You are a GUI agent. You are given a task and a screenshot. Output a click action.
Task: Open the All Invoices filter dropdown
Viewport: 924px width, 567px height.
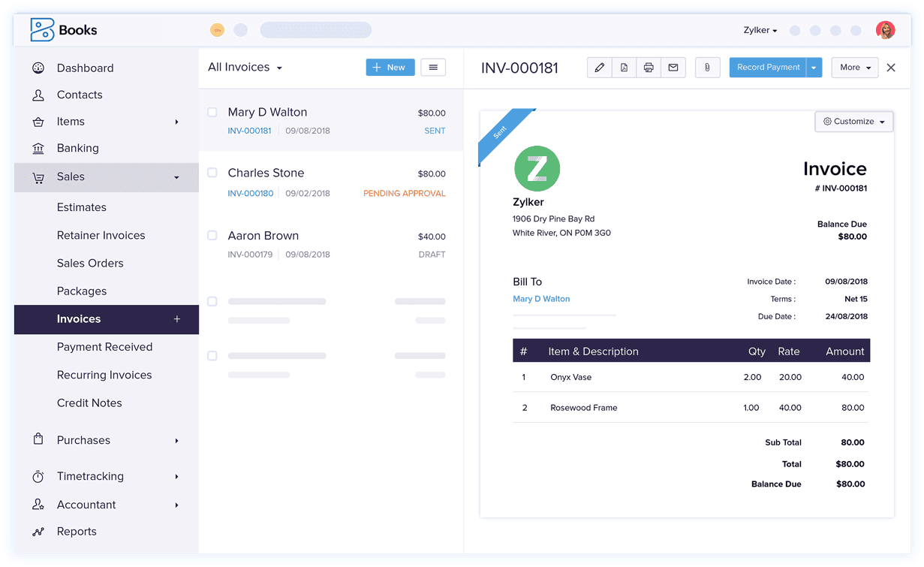[245, 67]
